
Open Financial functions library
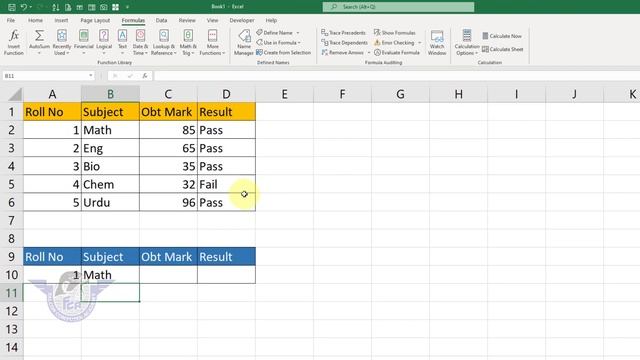pyautogui.click(x=84, y=42)
